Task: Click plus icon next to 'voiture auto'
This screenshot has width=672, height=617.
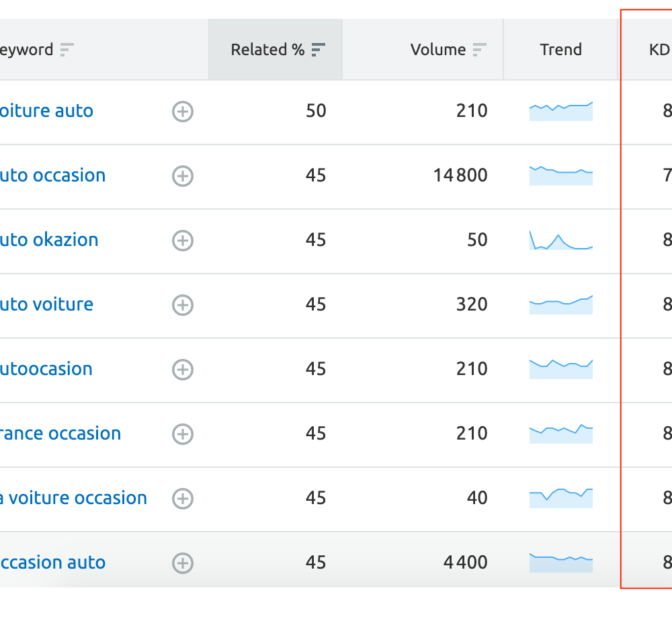Action: (x=183, y=112)
